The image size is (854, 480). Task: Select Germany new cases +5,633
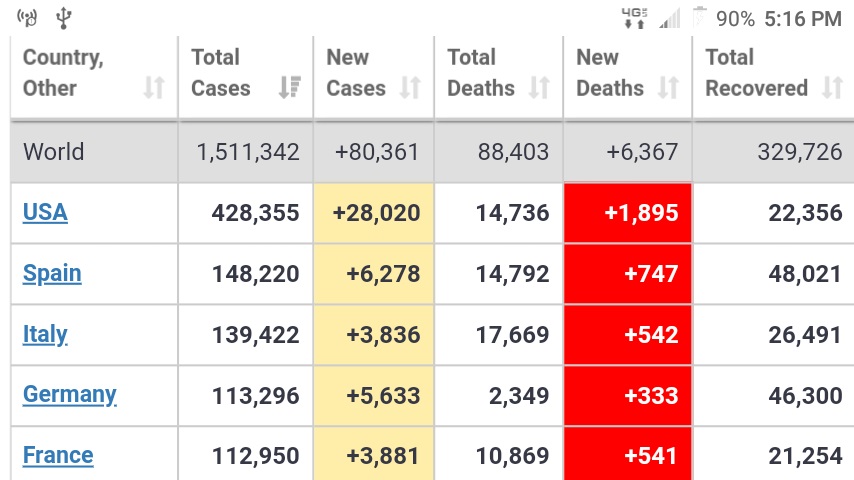pyautogui.click(x=383, y=396)
